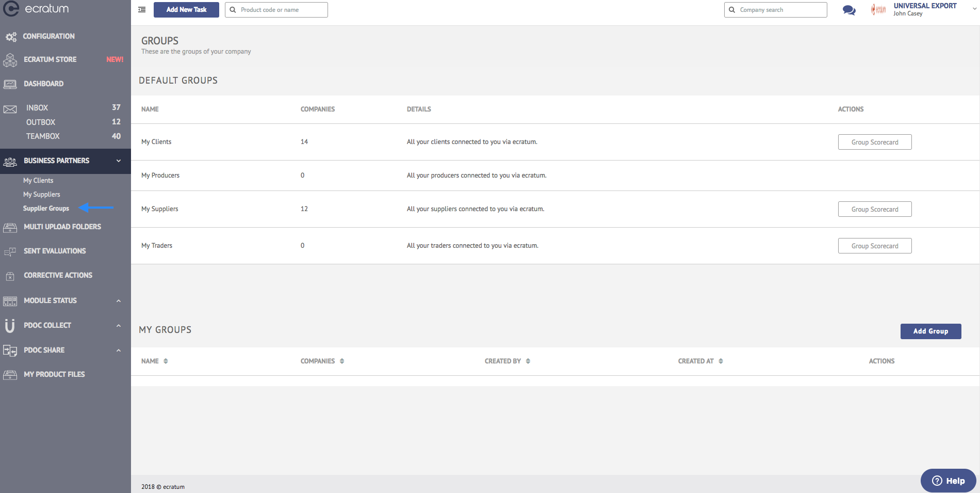The width and height of the screenshot is (980, 493).
Task: Click the My Producers group name
Action: (x=160, y=176)
